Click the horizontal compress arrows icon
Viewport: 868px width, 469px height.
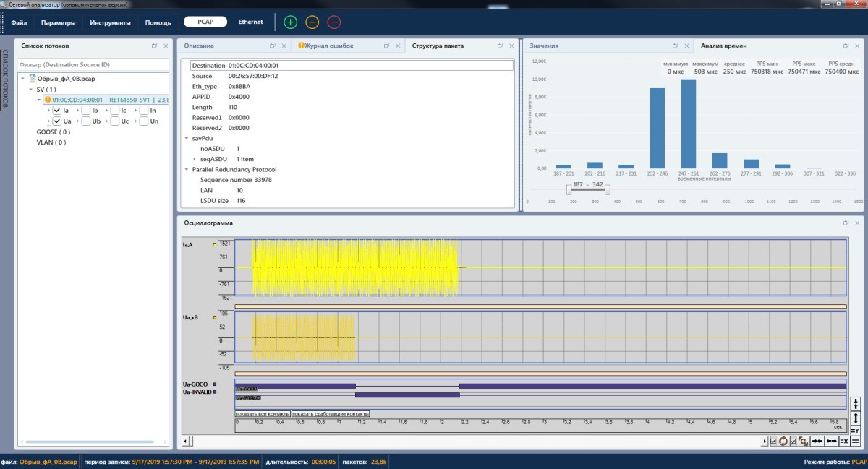[x=817, y=441]
